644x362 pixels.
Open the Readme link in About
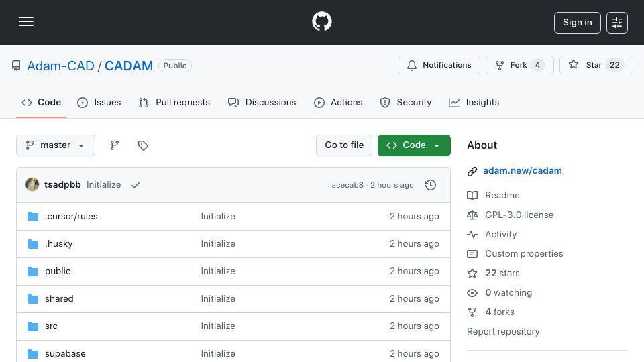[502, 195]
